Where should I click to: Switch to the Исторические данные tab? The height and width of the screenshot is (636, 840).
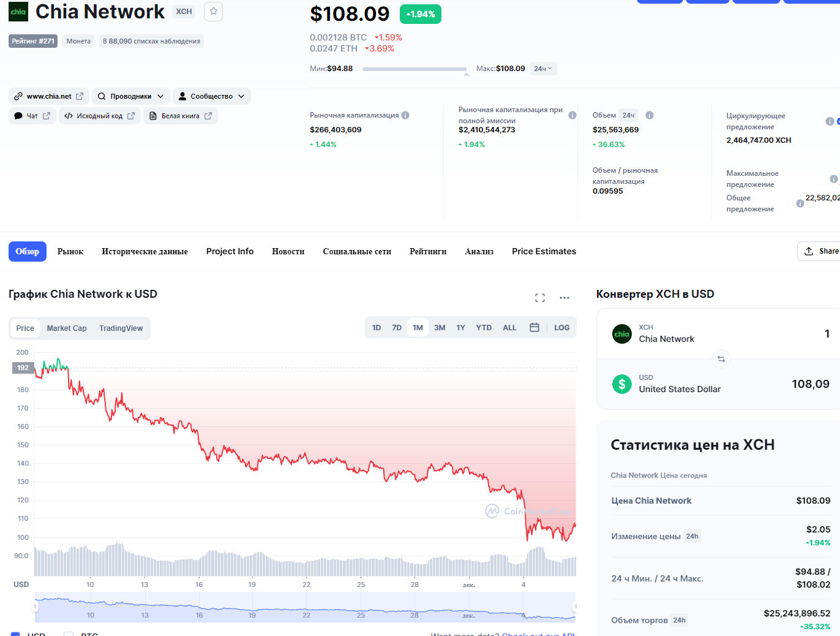[144, 251]
